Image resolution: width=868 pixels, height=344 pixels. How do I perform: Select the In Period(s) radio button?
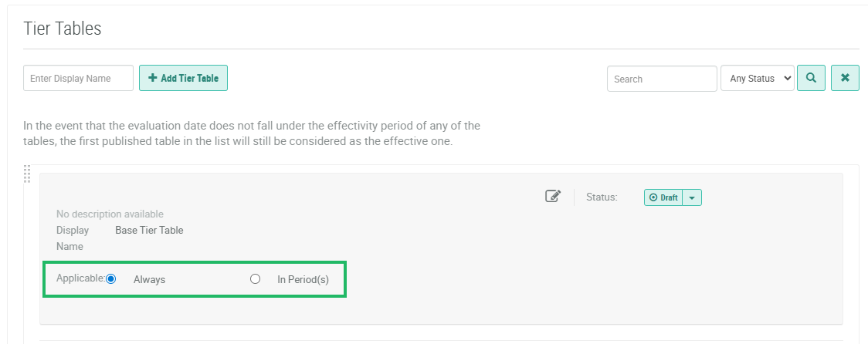[x=255, y=279]
